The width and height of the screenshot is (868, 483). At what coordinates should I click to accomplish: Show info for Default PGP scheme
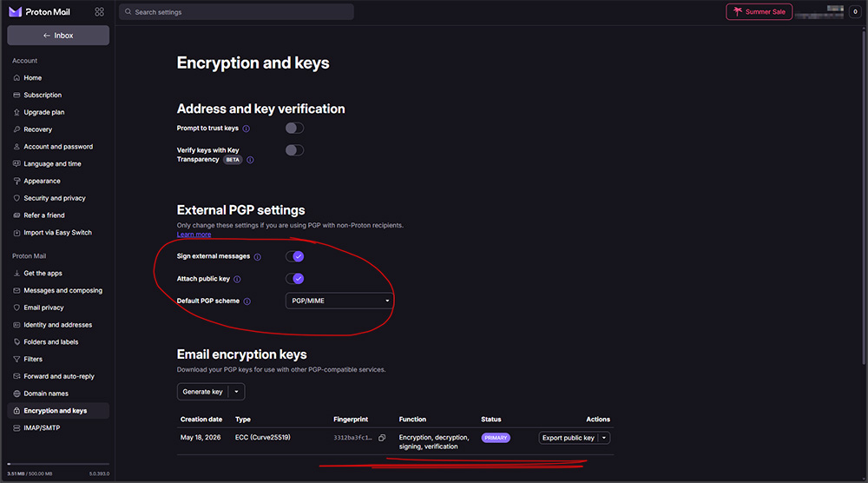click(x=247, y=301)
